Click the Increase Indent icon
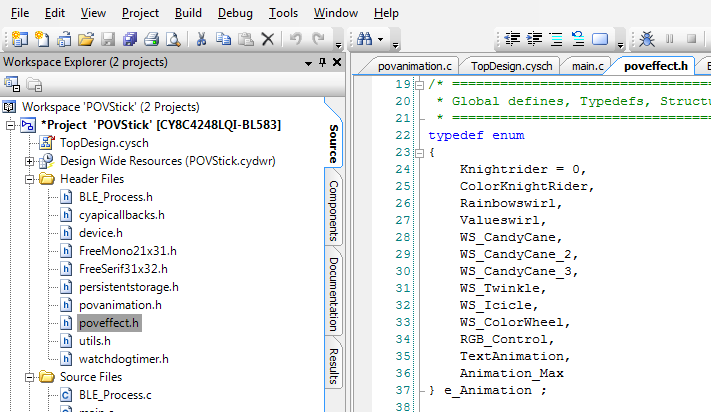 (x=534, y=39)
